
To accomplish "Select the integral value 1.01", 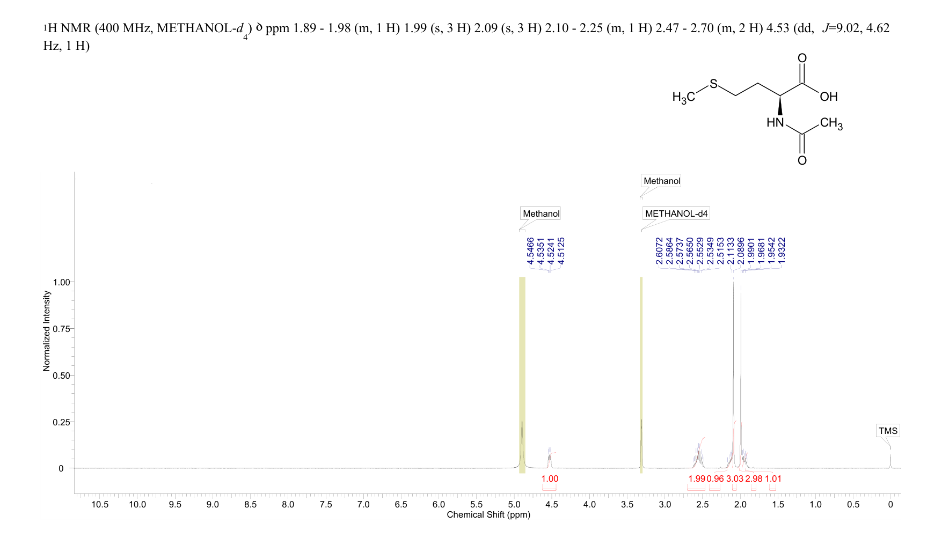I will 773,478.
